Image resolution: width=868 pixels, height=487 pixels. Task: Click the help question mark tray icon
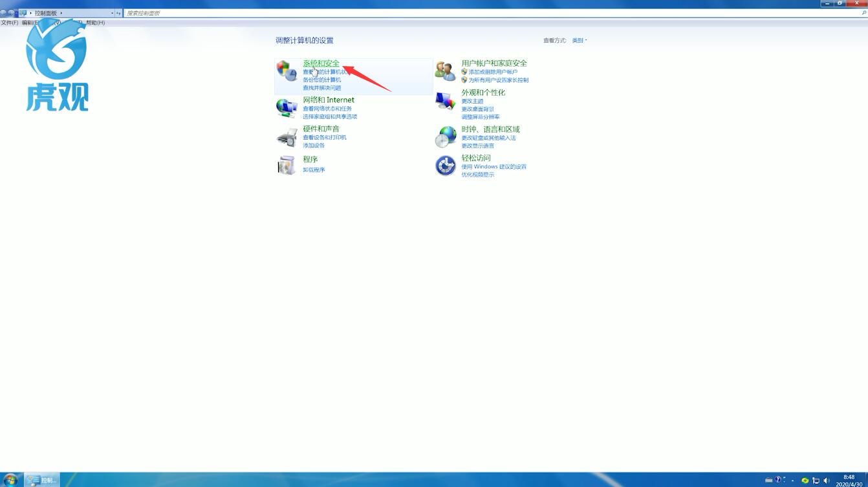(x=779, y=480)
